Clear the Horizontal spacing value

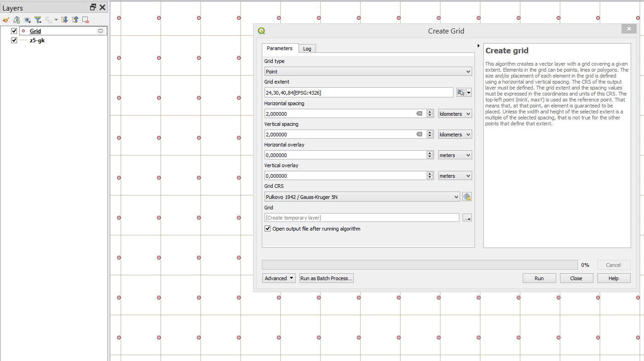pos(419,114)
